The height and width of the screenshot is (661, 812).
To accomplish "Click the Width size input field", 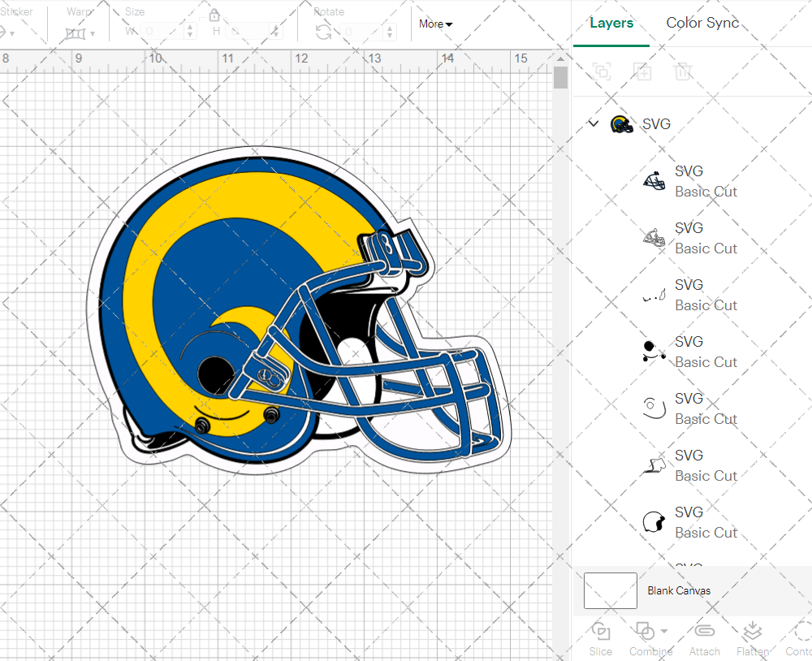I will [162, 32].
